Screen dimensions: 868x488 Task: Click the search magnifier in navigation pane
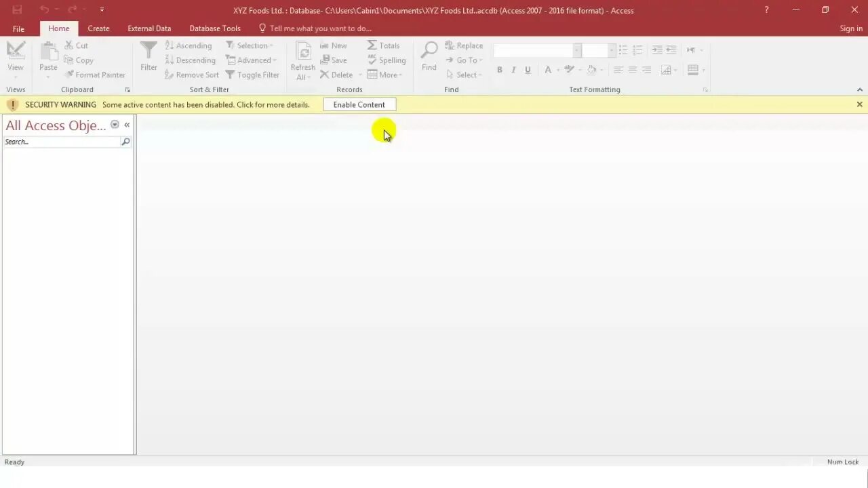pyautogui.click(x=125, y=142)
